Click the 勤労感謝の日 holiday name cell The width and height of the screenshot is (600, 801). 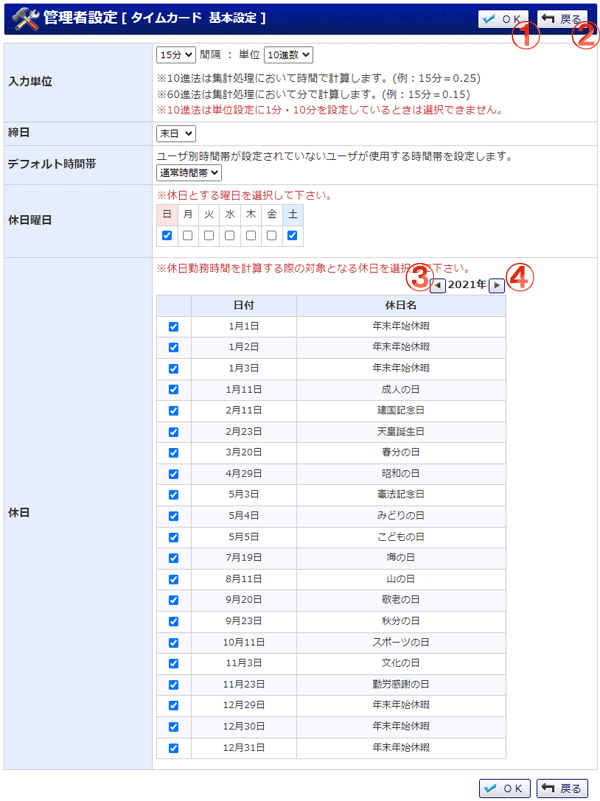click(401, 684)
